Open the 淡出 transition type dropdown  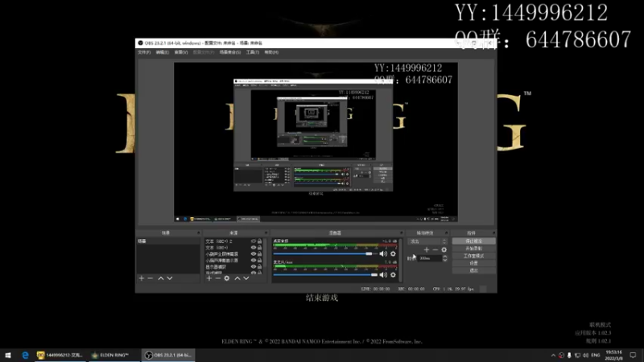(427, 241)
